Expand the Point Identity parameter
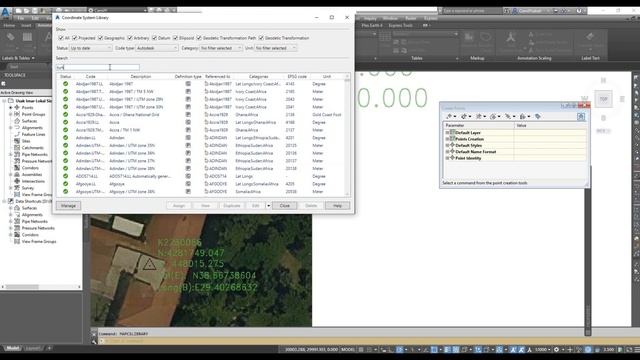640x360 pixels. tap(447, 158)
